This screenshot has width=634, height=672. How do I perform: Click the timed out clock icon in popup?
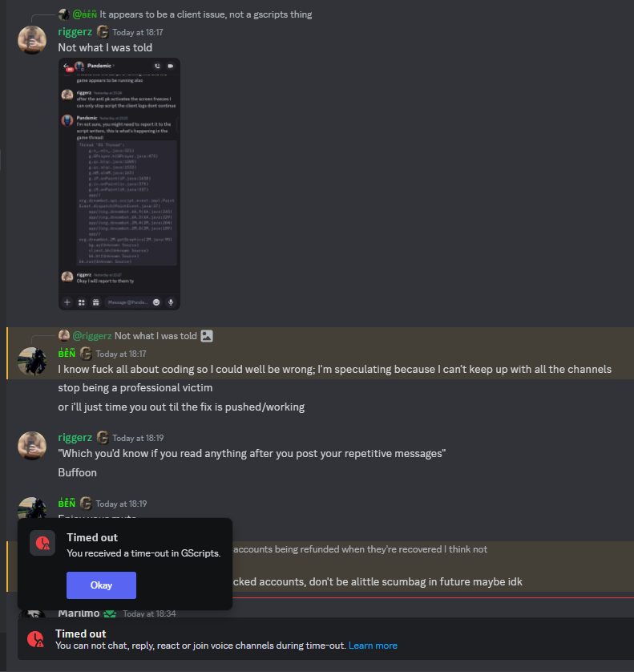42,543
